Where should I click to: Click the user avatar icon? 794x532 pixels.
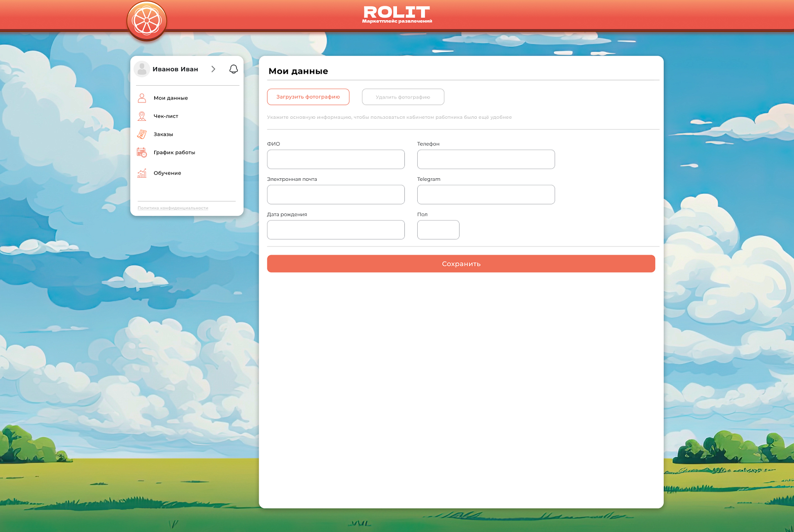point(142,69)
